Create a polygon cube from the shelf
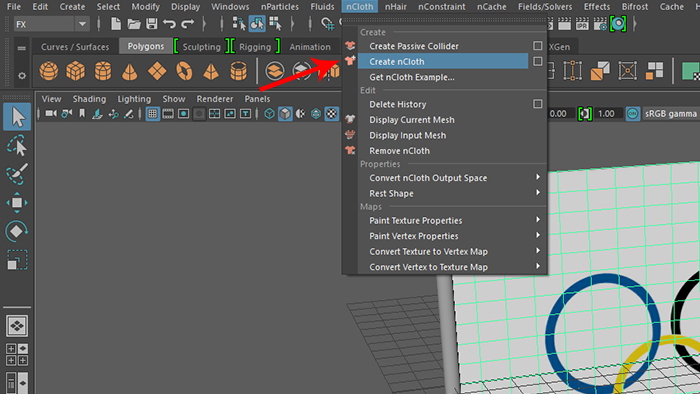The image size is (700, 394). (75, 71)
